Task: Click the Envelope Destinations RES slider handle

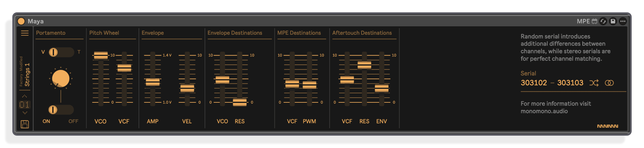Action: tap(240, 102)
